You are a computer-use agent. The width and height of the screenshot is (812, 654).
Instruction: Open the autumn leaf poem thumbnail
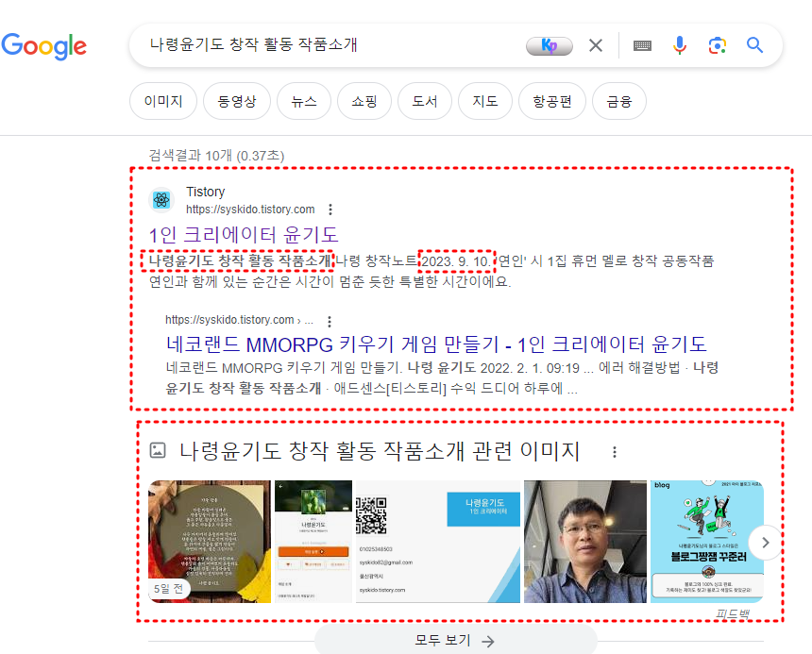[x=210, y=541]
